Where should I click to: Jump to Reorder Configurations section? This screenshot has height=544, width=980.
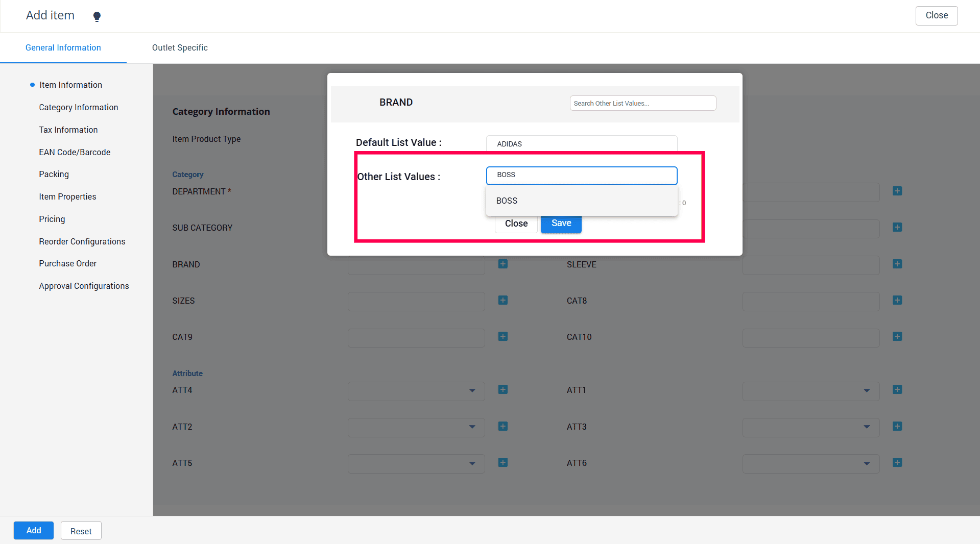[x=82, y=241]
